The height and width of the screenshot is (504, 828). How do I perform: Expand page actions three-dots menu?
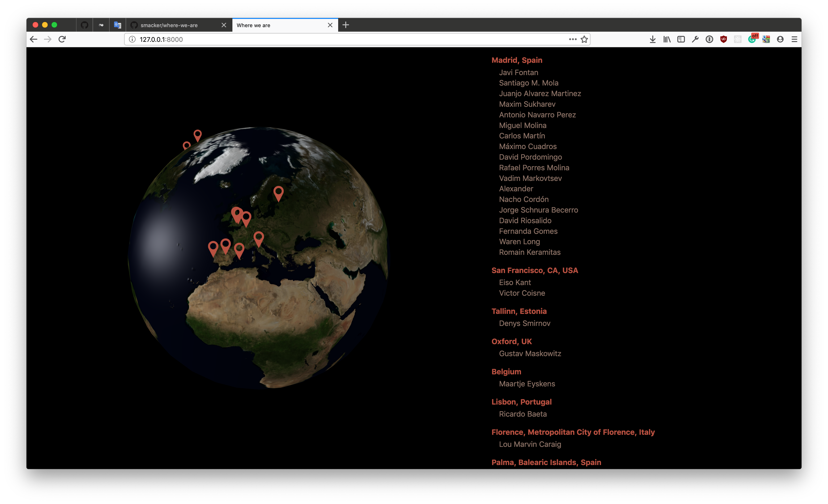[x=573, y=39]
